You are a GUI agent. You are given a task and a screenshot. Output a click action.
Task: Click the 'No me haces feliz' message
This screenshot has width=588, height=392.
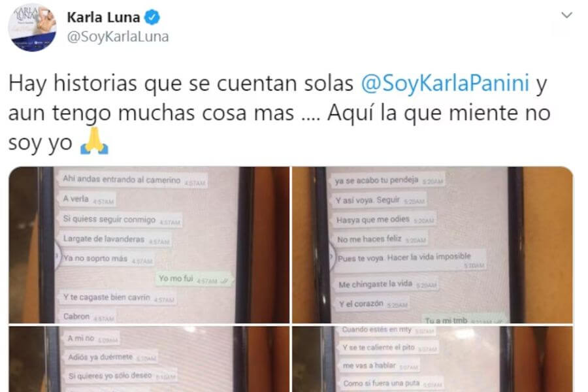(x=382, y=239)
